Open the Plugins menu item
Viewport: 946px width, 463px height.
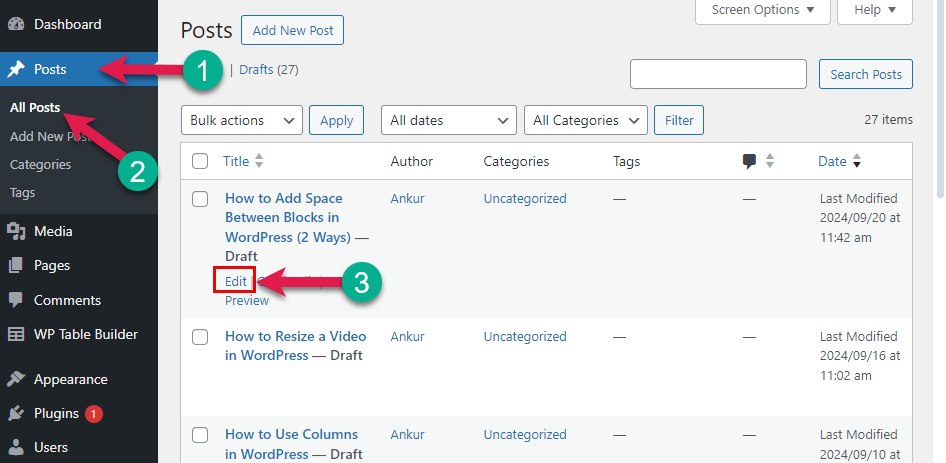pyautogui.click(x=79, y=414)
